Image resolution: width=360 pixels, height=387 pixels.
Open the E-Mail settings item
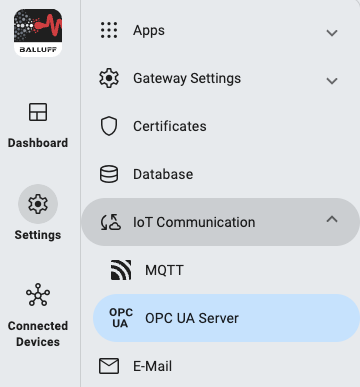[220, 366]
